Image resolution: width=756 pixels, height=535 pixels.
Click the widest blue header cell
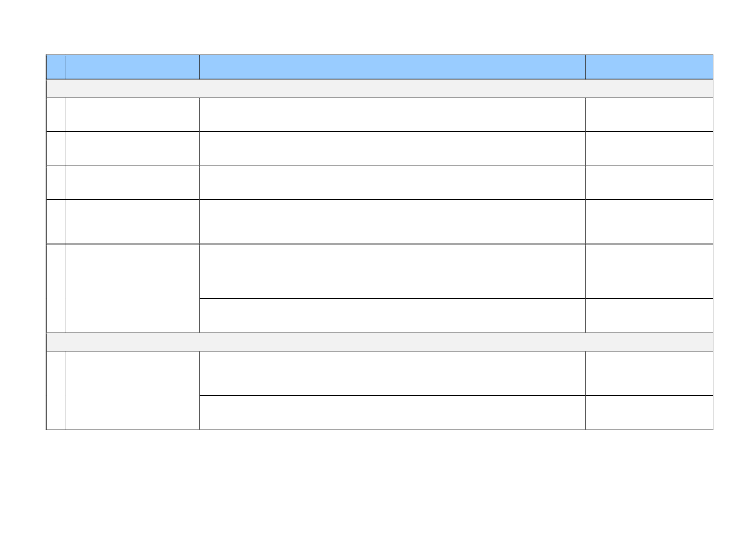pos(393,67)
